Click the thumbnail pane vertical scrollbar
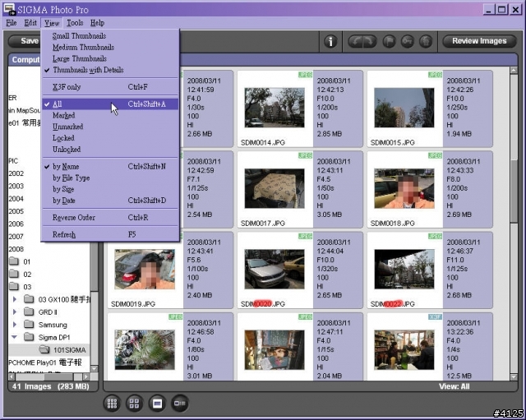Screen dimensions: 526x420 (x=514, y=192)
